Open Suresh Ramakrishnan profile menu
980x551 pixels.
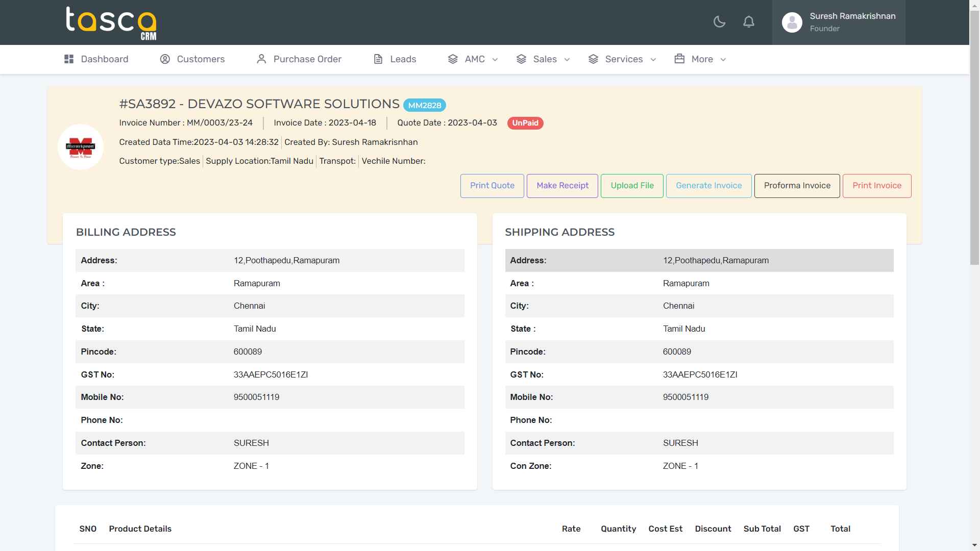coord(839,22)
